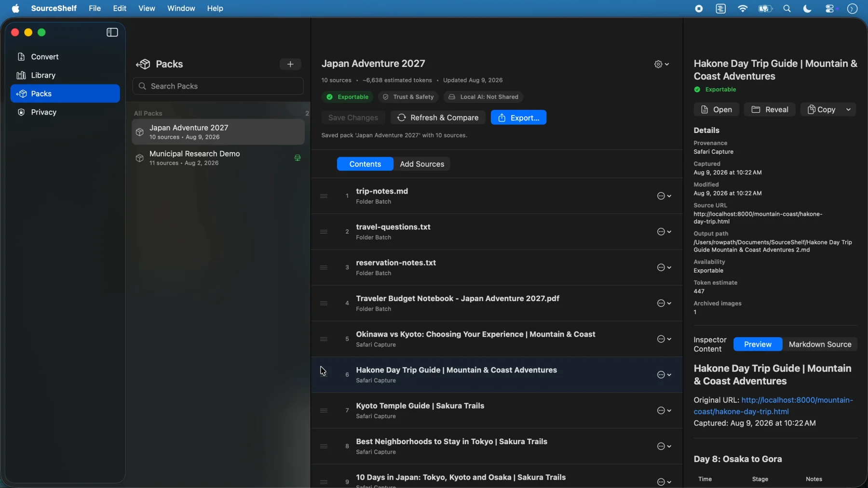Viewport: 868px width, 488px height.
Task: Click drag handle for Kyoto Temple Guide row
Action: (x=324, y=410)
